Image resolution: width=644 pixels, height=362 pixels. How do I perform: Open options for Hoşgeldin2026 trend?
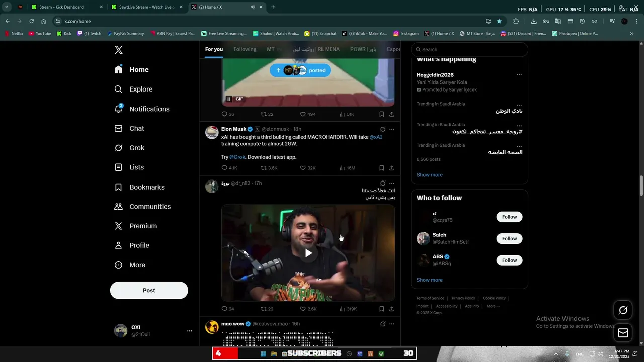pyautogui.click(x=519, y=75)
